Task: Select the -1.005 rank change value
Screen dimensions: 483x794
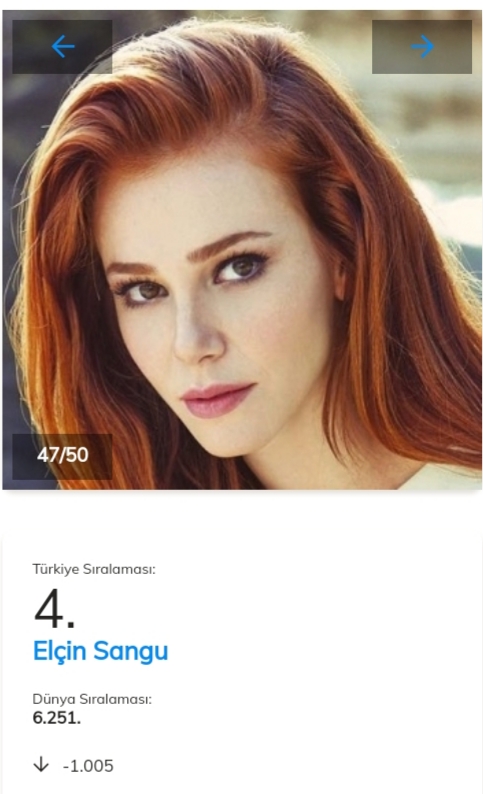Action: pos(88,766)
